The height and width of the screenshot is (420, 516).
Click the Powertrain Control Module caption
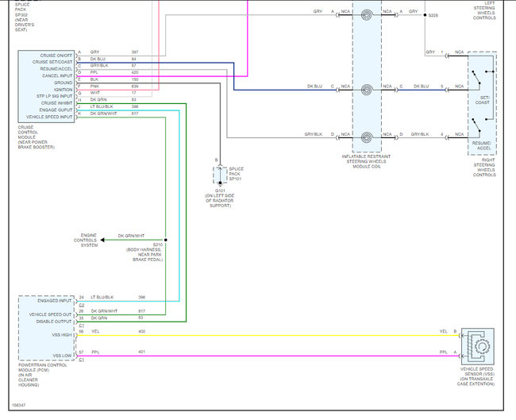pyautogui.click(x=42, y=375)
